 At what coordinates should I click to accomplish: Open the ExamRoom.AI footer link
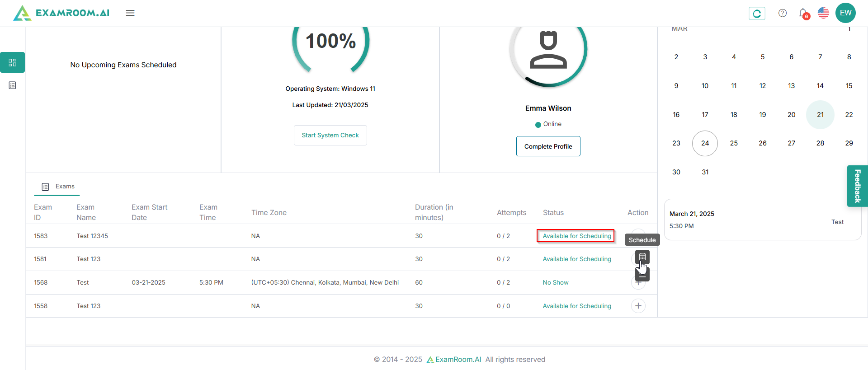[454, 360]
